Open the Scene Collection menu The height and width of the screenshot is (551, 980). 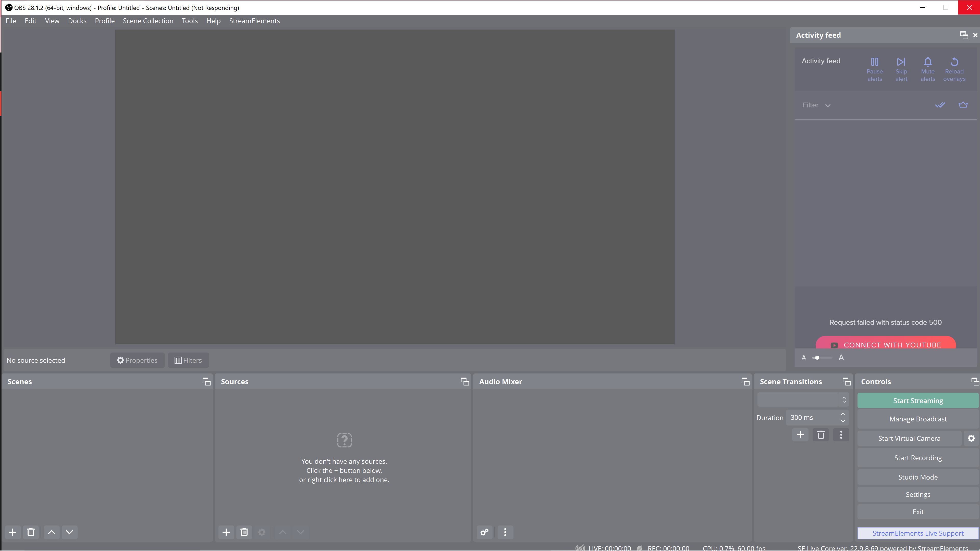point(148,21)
